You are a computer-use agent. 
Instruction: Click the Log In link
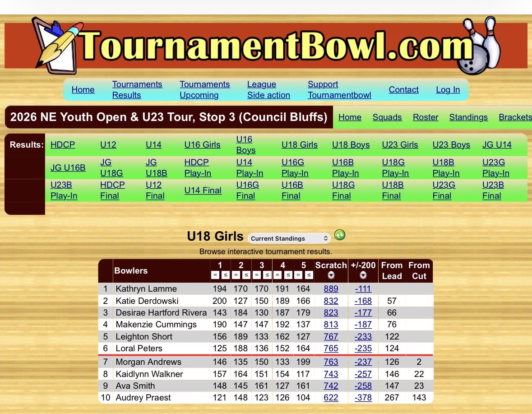click(448, 89)
